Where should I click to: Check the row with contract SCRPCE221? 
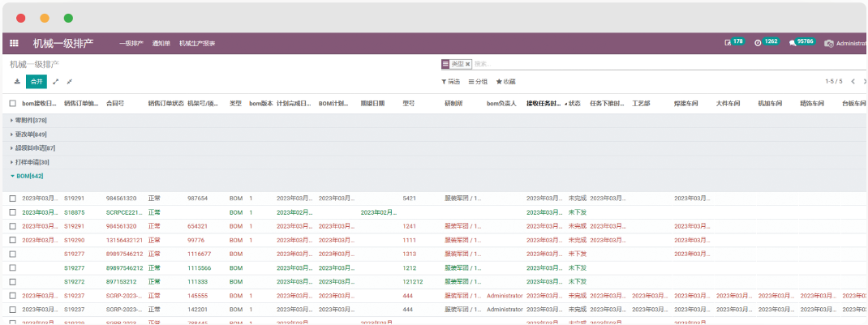tap(13, 212)
